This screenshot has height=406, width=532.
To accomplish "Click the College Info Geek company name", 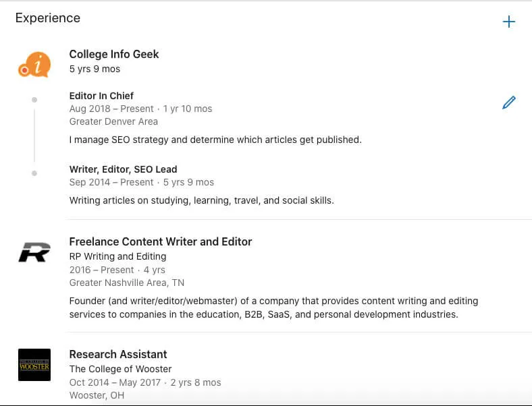I will pyautogui.click(x=114, y=54).
